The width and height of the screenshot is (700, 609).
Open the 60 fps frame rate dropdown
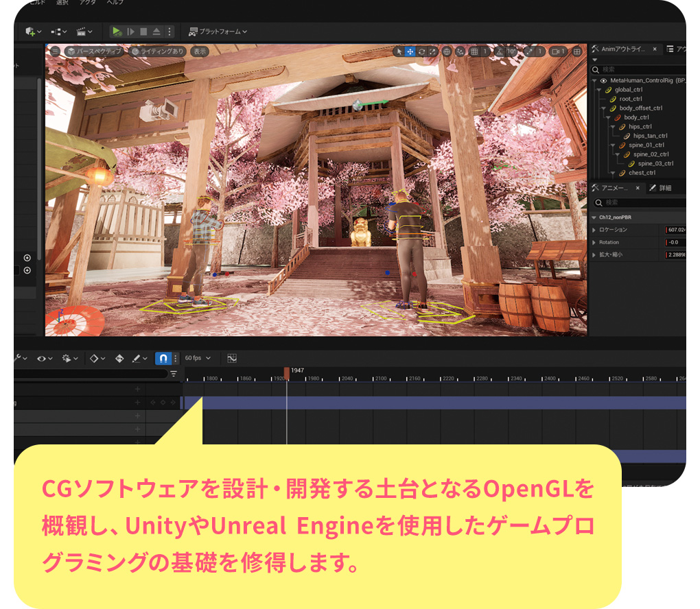198,358
